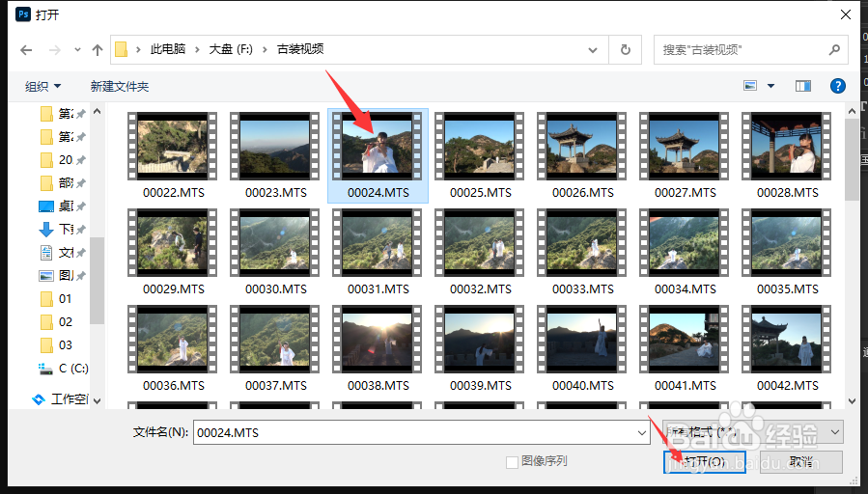The width and height of the screenshot is (868, 494).
Task: Select video file 00022.MTS
Action: point(173,156)
